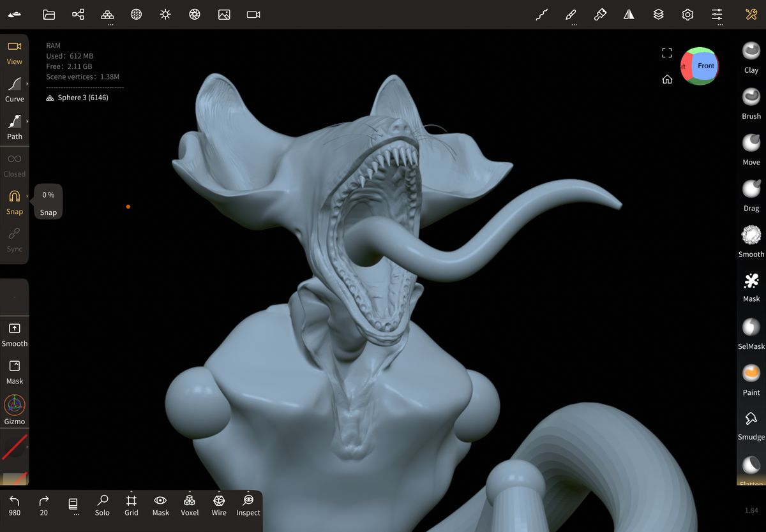Open the Material sphere menu

[x=136, y=14]
